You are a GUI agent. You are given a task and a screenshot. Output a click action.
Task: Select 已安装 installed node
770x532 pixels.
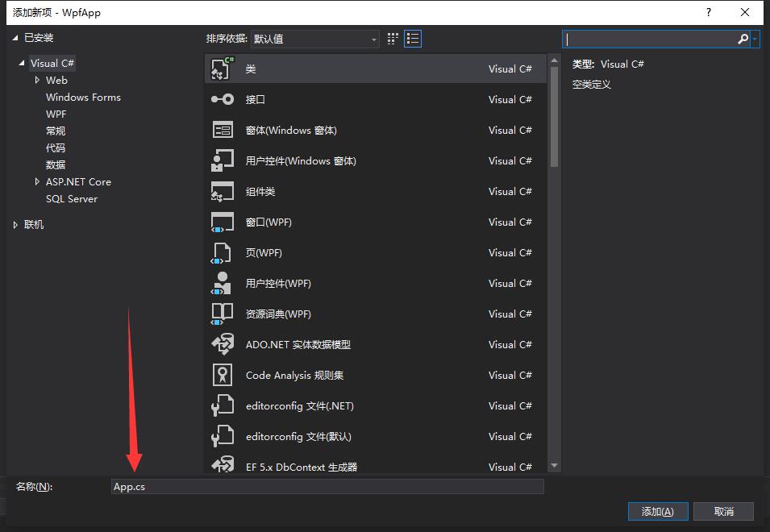click(x=39, y=37)
